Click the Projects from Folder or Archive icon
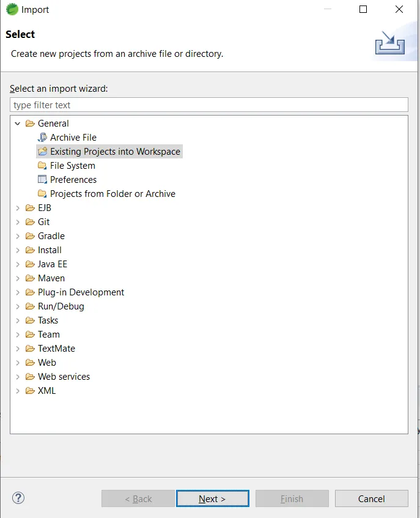420x518 pixels. pyautogui.click(x=42, y=194)
